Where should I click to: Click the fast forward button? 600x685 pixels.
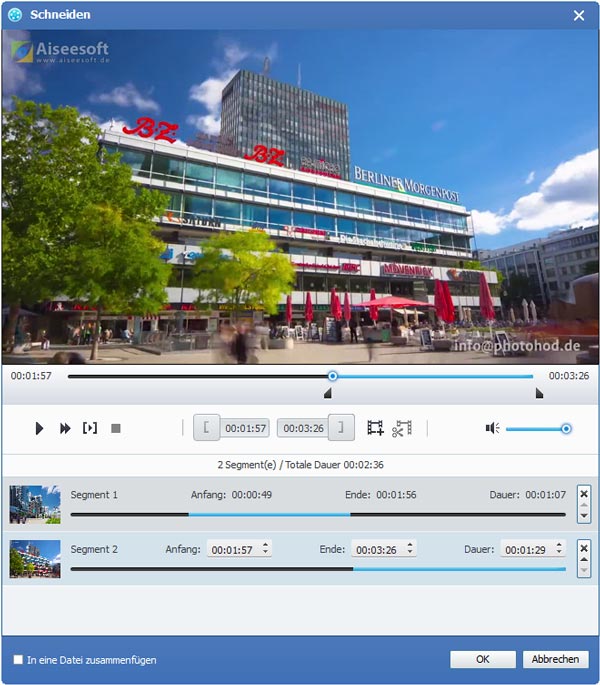pyautogui.click(x=65, y=428)
